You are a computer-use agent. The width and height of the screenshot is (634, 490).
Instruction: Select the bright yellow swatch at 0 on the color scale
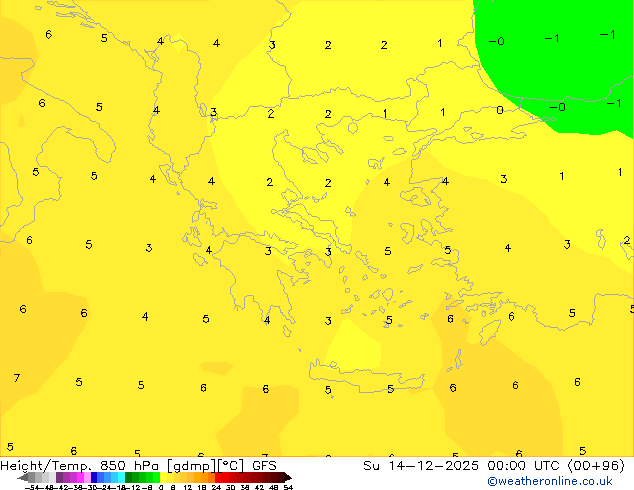(163, 477)
